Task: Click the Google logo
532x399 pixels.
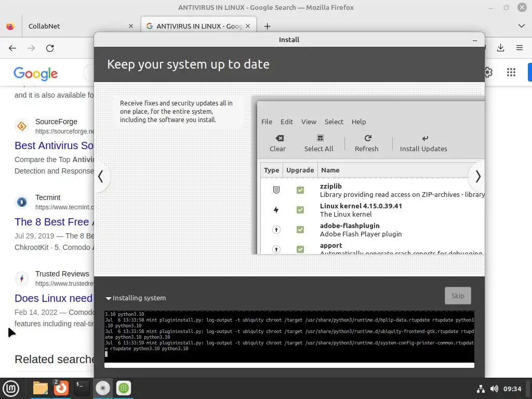Action: [x=36, y=74]
